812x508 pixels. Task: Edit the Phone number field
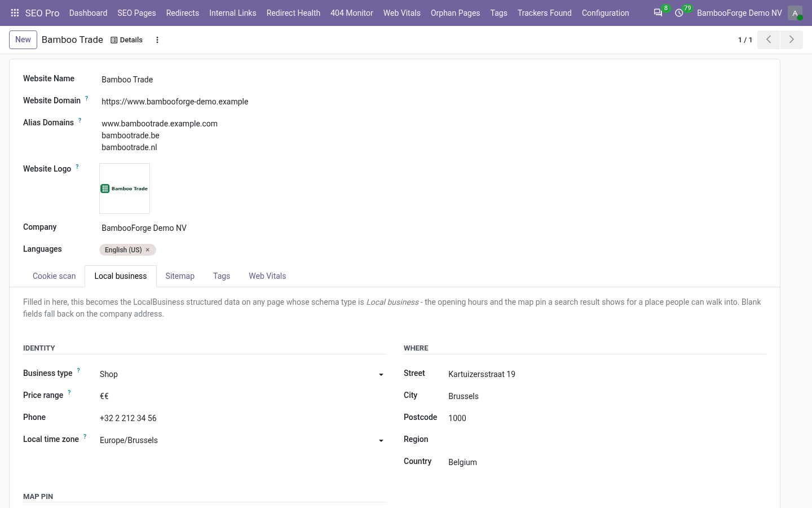pos(242,418)
